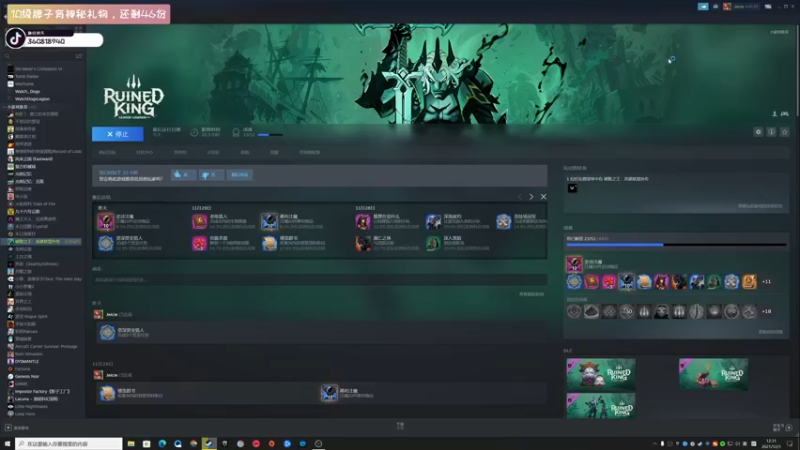Screen dimensions: 800x450
Task: Click friend avatar in friends-who-play panel
Action: (572, 188)
